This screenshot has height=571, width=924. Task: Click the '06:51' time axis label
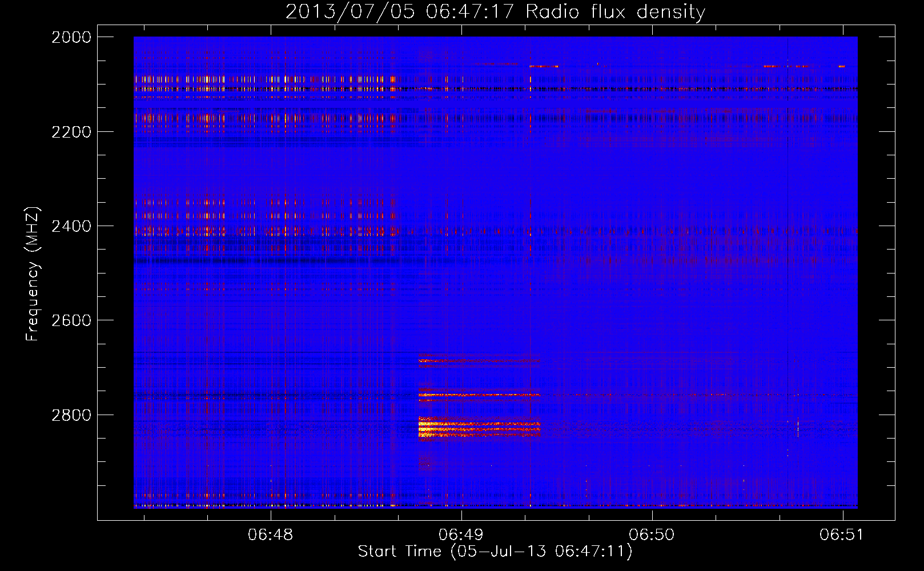(x=842, y=534)
